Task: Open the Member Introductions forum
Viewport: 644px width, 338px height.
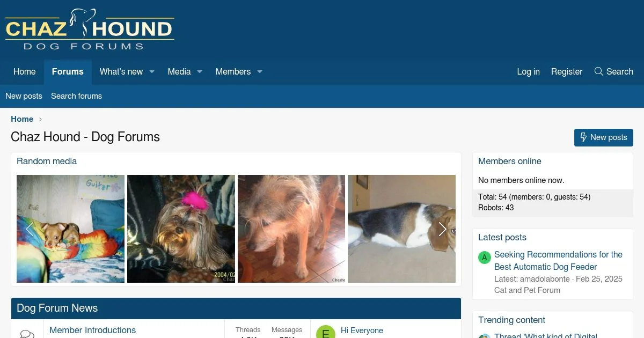Action: click(92, 330)
